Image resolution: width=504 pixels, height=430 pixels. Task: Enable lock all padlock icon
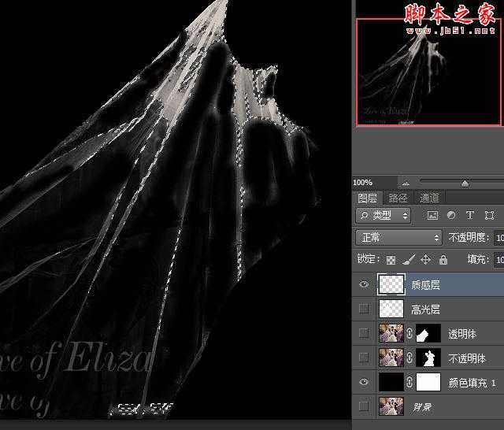pos(443,259)
